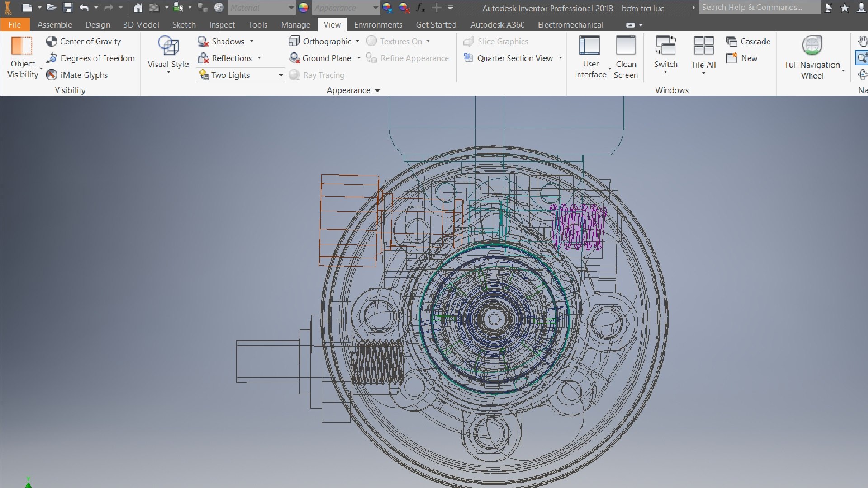Image resolution: width=868 pixels, height=488 pixels.
Task: Open User Interface options
Action: [x=590, y=57]
